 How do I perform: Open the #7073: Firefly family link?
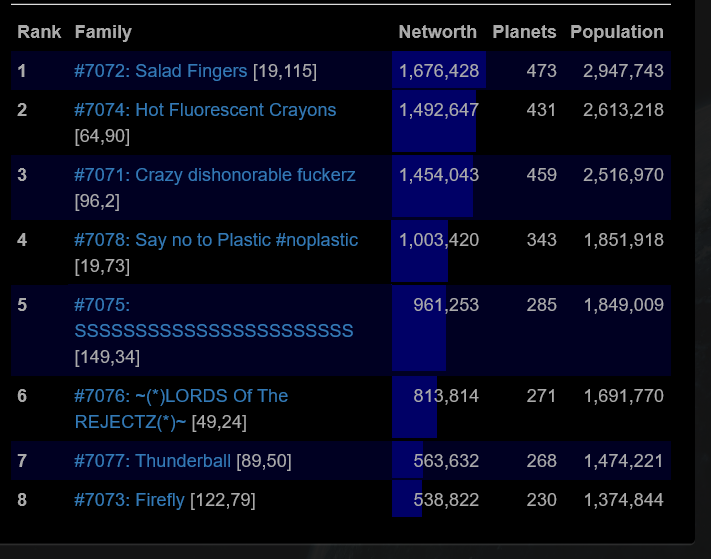point(129,499)
